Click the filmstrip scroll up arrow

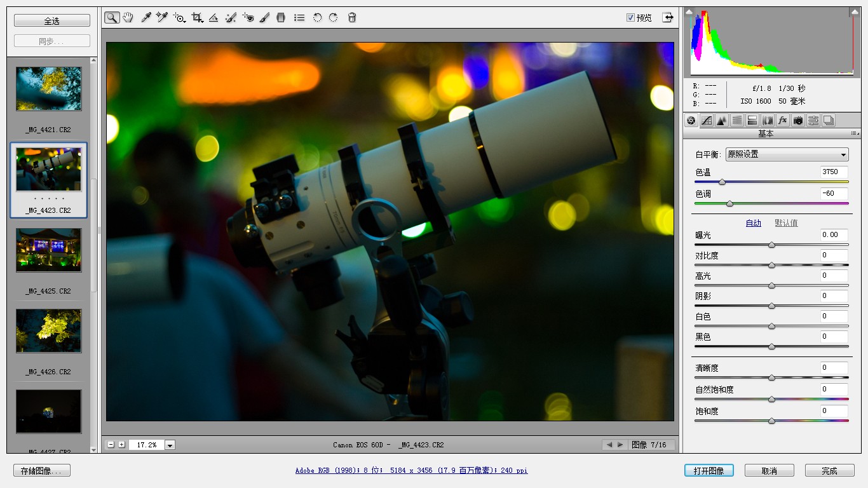coord(94,60)
